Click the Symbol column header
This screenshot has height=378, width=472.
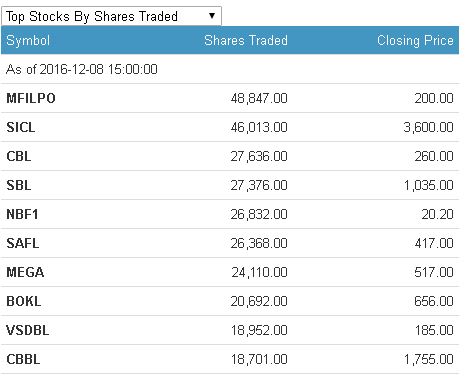tap(28, 41)
